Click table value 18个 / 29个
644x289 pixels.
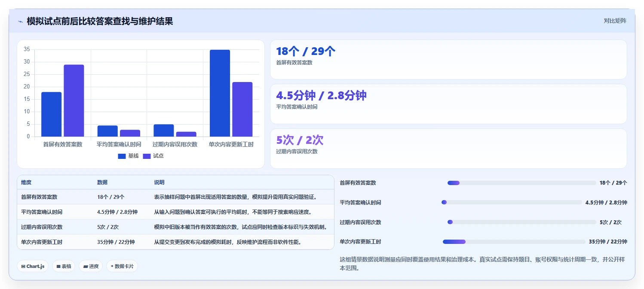(111, 197)
